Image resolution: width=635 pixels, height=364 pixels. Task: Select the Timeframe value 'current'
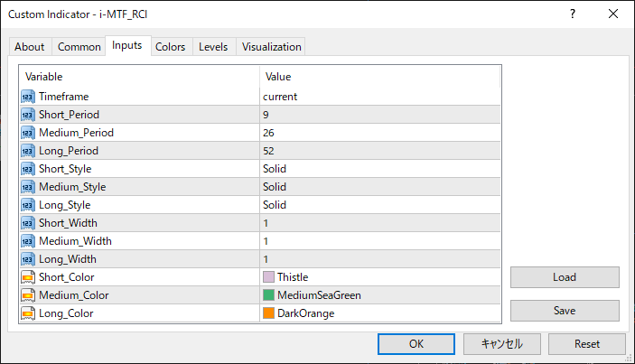coord(280,96)
